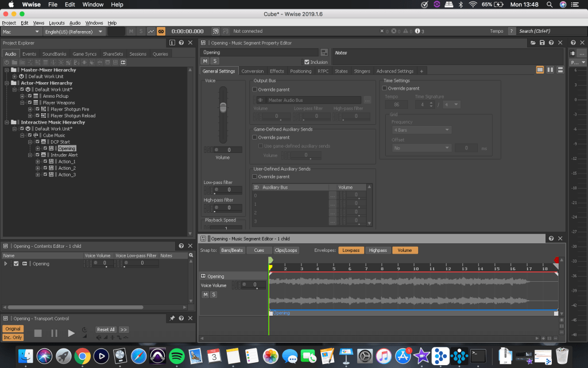
Task: Toggle the Highpass envelope button
Action: pyautogui.click(x=378, y=250)
